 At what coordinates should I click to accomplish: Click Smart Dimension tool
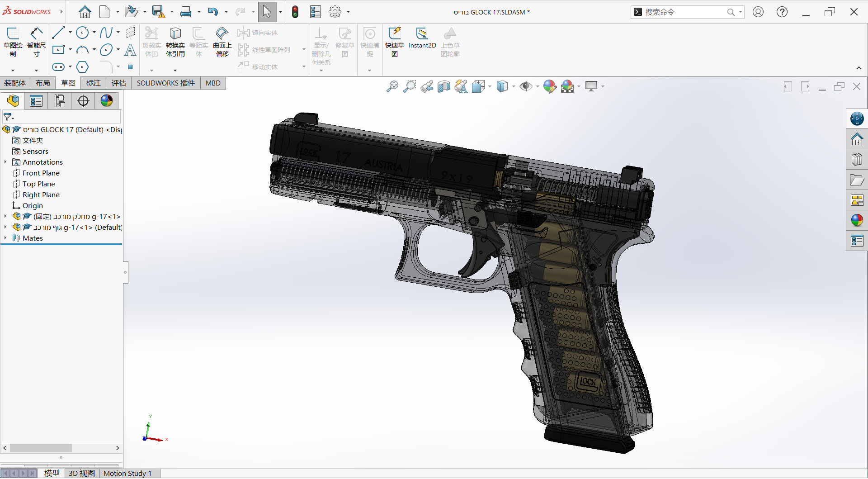pyautogui.click(x=37, y=42)
